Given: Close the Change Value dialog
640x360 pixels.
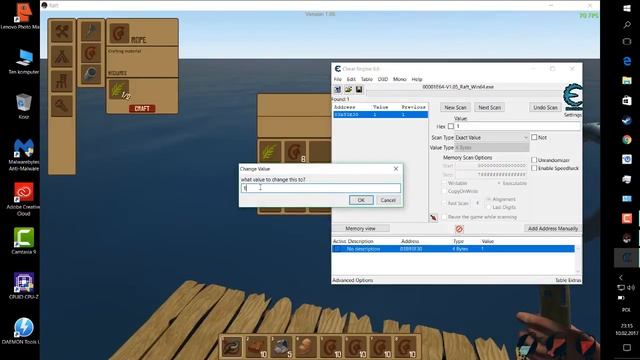Looking at the screenshot, I should pyautogui.click(x=396, y=169).
